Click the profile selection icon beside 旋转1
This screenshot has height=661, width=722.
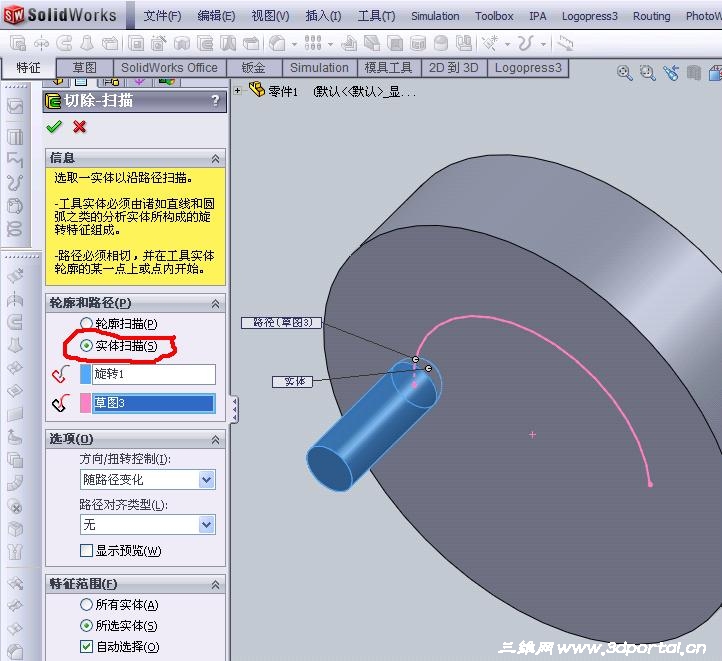point(61,374)
